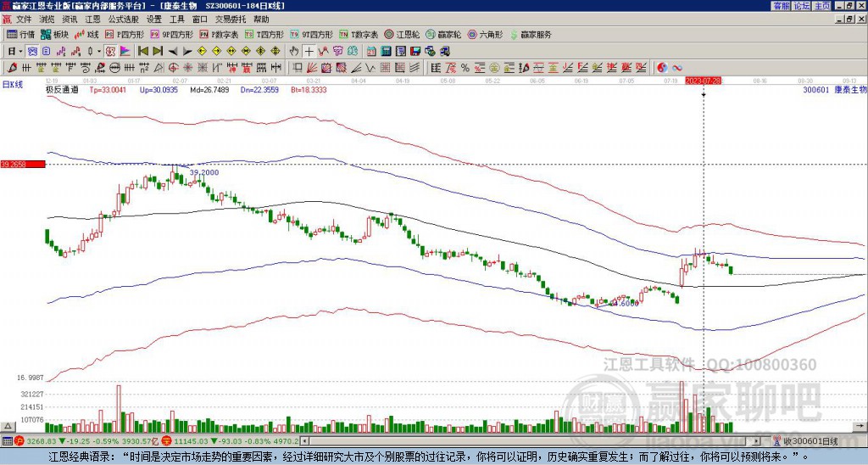Select the hand pan tool
The image size is (868, 465).
click(294, 51)
